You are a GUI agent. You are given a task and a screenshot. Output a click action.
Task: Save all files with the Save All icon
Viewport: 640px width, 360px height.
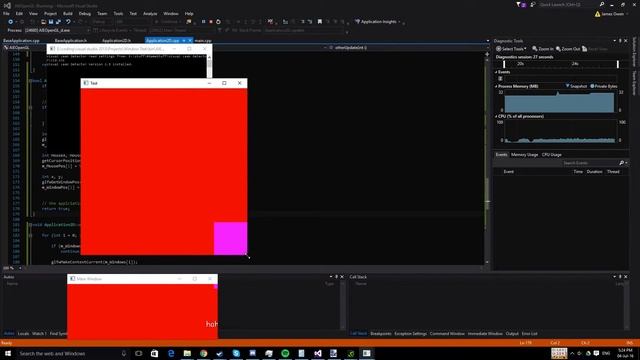point(58,22)
